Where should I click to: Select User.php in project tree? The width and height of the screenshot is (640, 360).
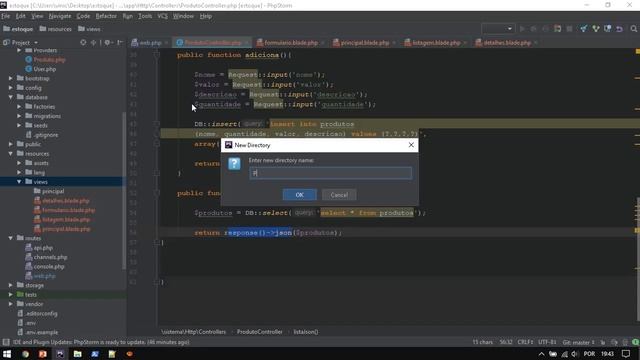(40, 69)
